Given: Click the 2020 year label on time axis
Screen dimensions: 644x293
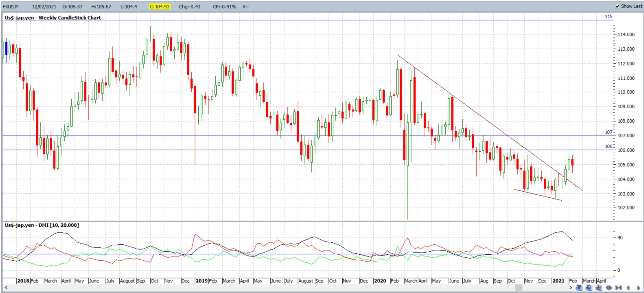Looking at the screenshot, I should (380, 281).
